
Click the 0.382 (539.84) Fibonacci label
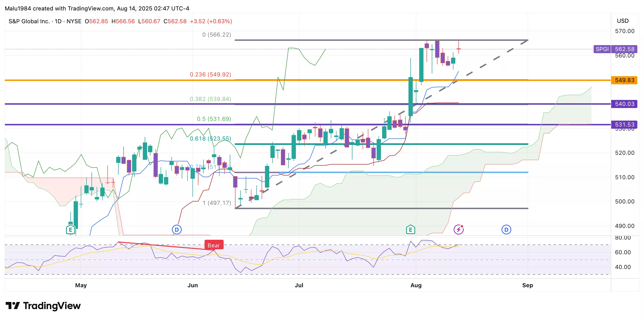pos(210,99)
